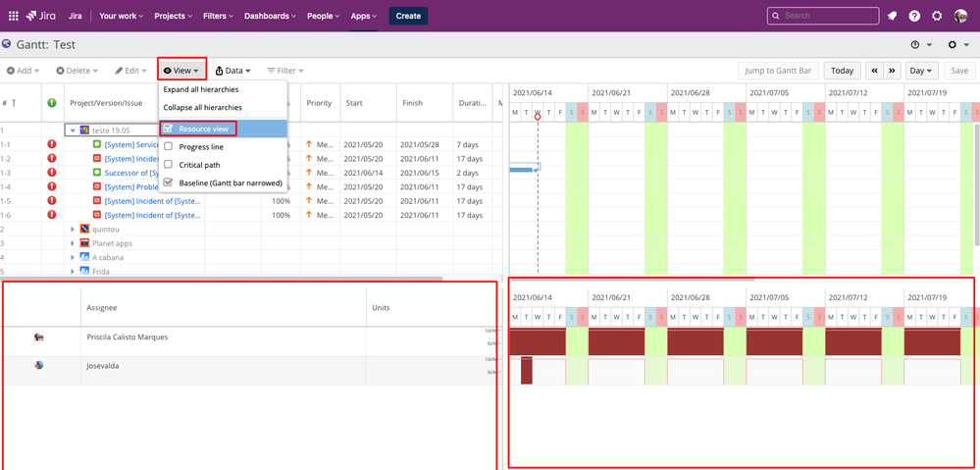Click the horizontal scrollbar under issue table
Image resolution: width=980 pixels, height=470 pixels.
[222, 278]
